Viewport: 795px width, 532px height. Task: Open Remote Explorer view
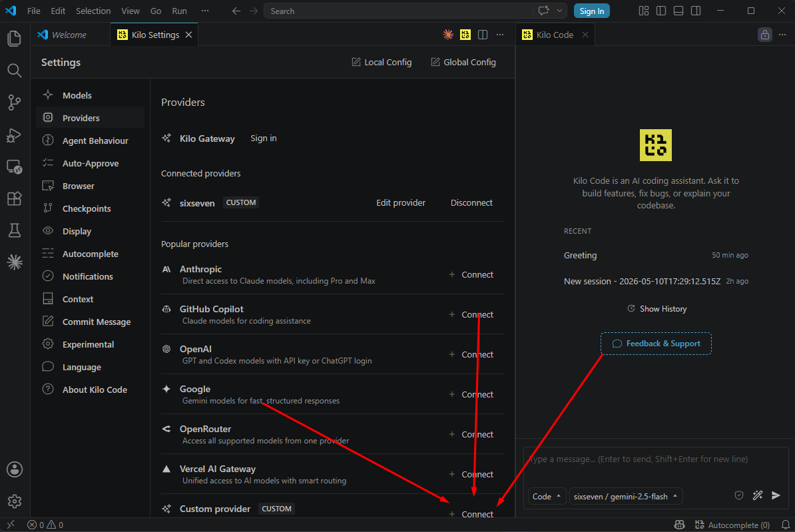pos(14,167)
